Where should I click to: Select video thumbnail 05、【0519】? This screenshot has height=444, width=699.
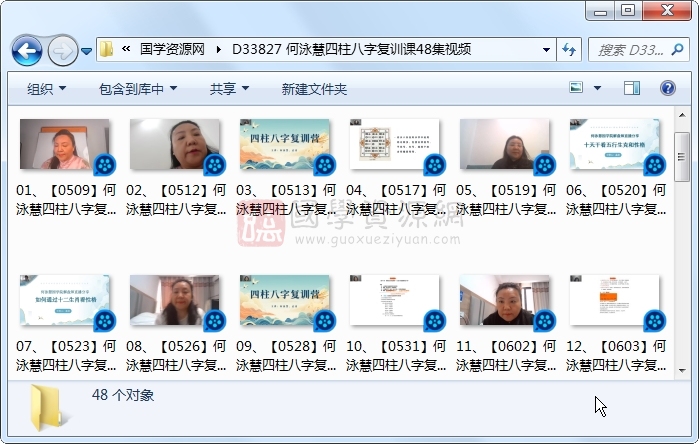pyautogui.click(x=507, y=145)
